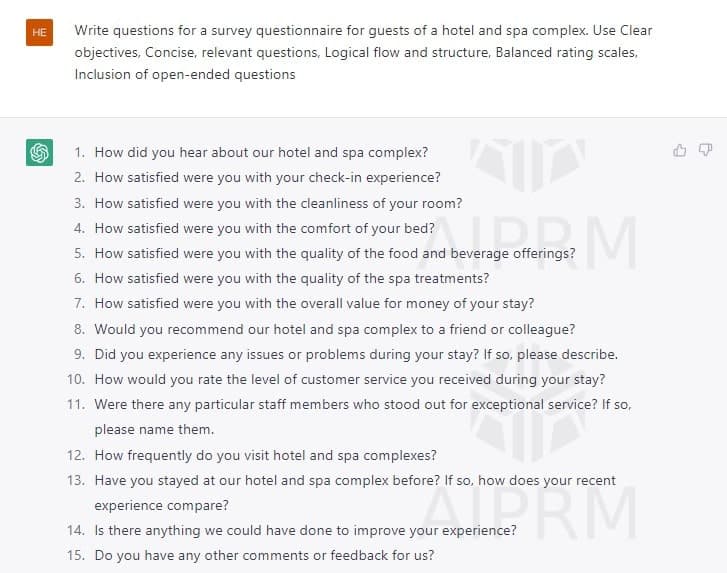Click the bed comfort question

(264, 228)
